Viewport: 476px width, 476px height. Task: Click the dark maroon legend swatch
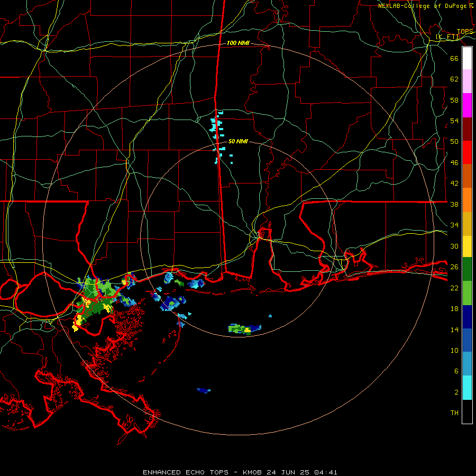pyautogui.click(x=467, y=129)
